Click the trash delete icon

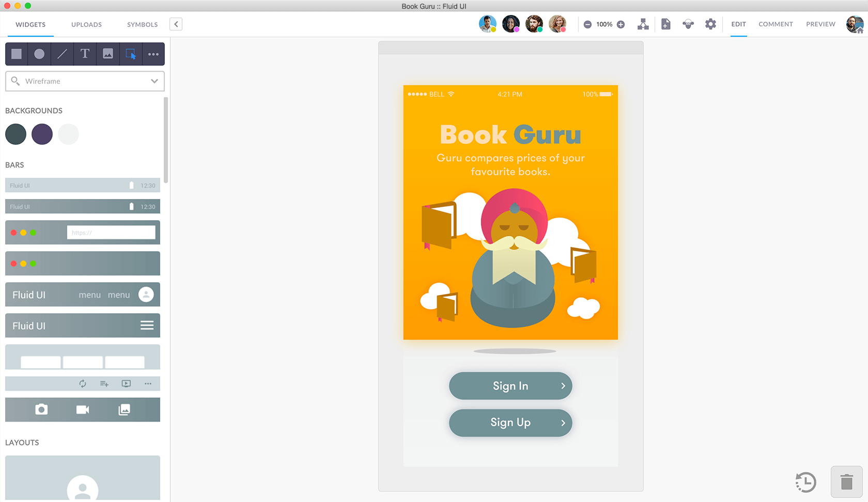(x=846, y=482)
